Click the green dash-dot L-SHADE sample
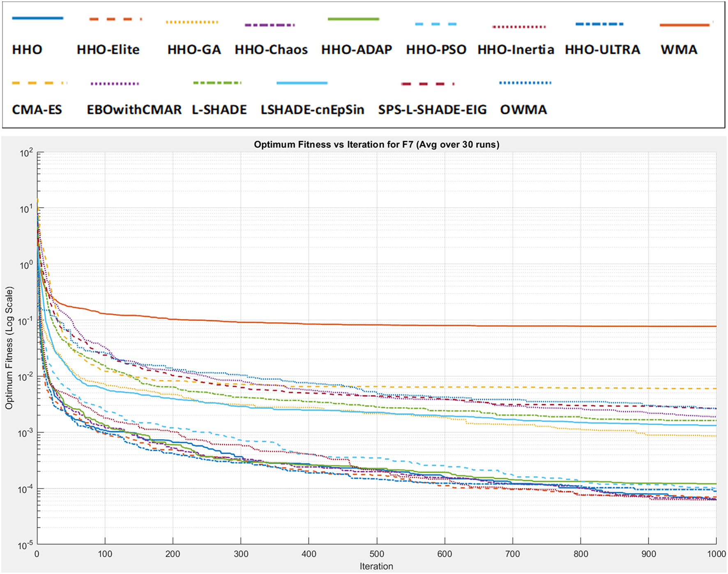The image size is (728, 574). 217,83
